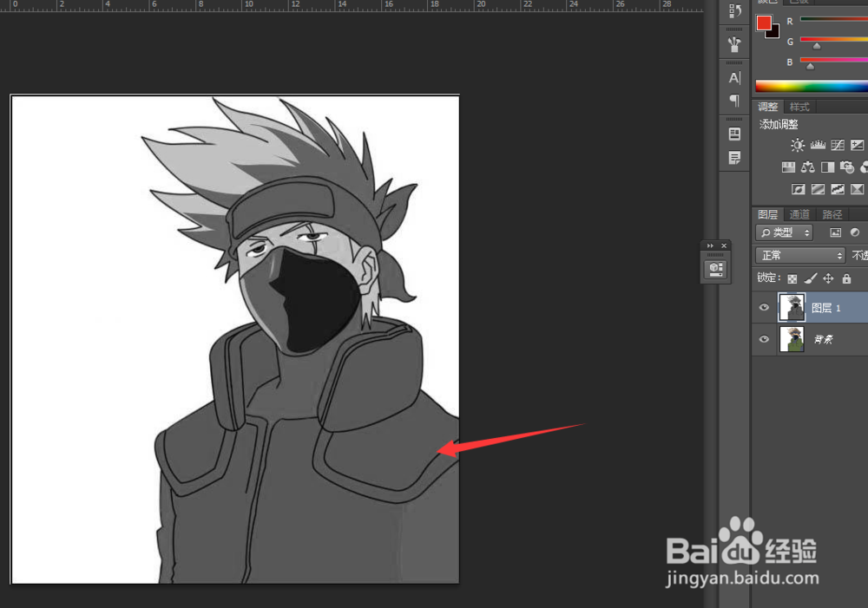Add a Color Balance adjustment
Image resolution: width=868 pixels, height=608 pixels.
[807, 167]
